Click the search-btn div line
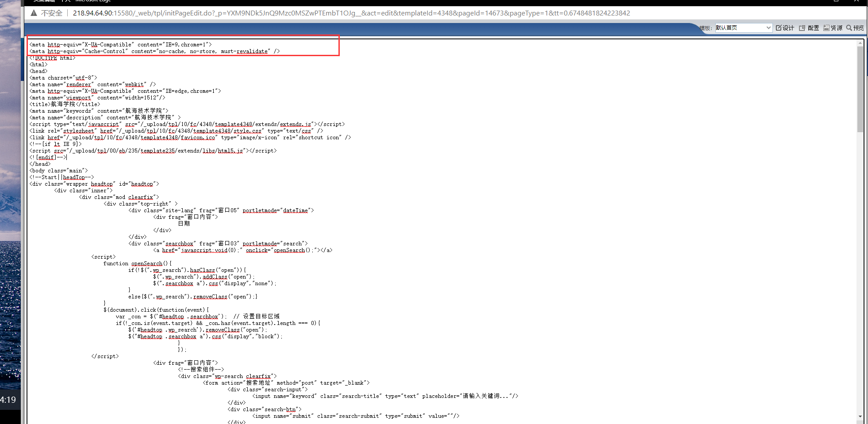This screenshot has width=868, height=424. tap(265, 409)
